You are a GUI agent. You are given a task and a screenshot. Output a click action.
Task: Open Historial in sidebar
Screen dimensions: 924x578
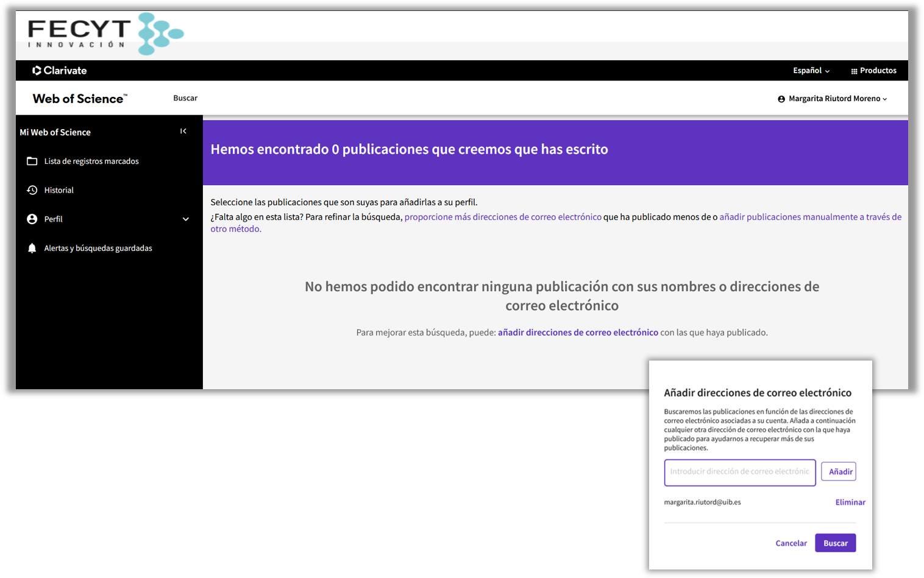[59, 190]
